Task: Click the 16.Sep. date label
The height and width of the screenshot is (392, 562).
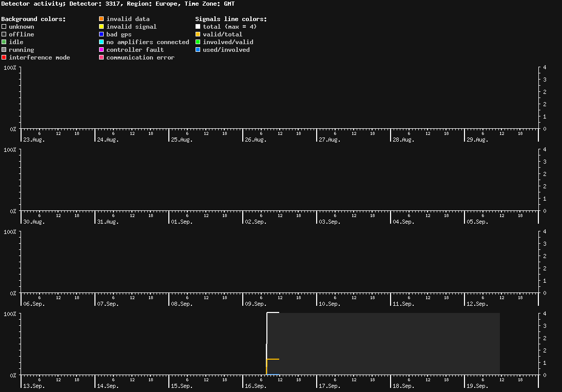Action: click(256, 386)
